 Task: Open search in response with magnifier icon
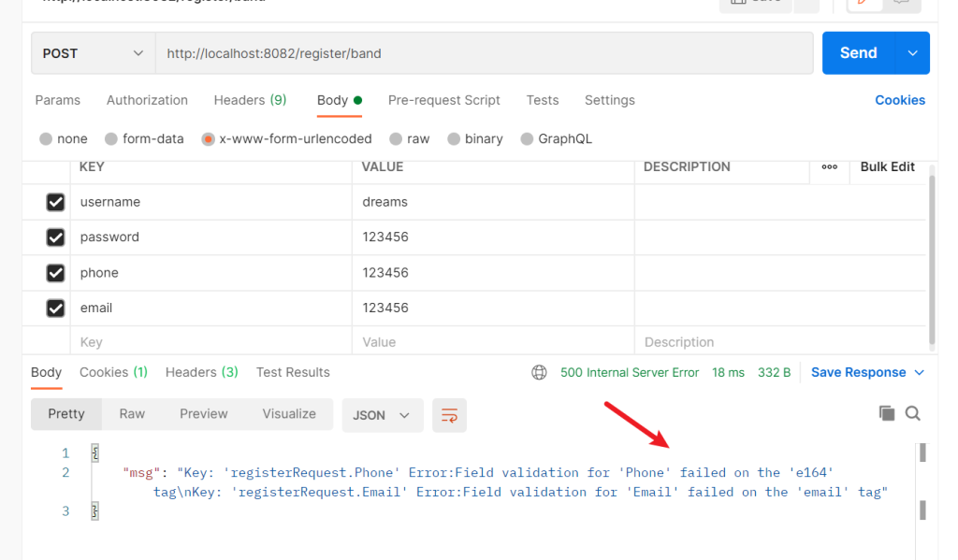[x=913, y=413]
